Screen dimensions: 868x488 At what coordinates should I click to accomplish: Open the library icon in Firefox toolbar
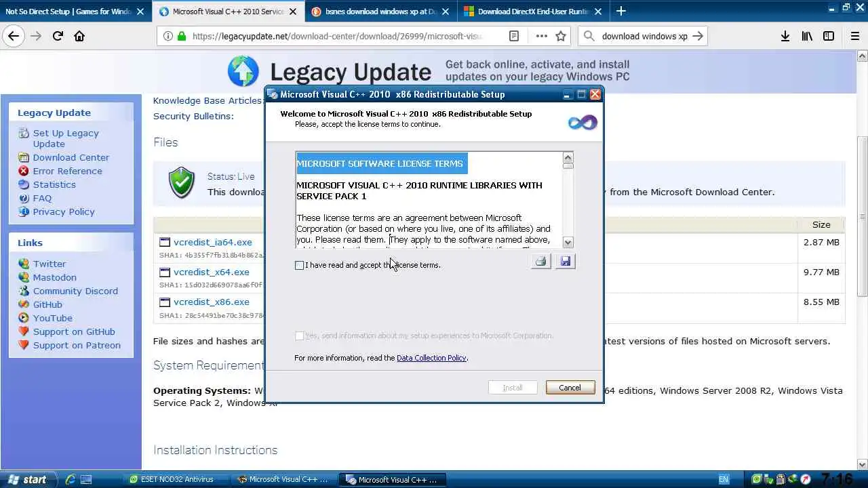[807, 36]
